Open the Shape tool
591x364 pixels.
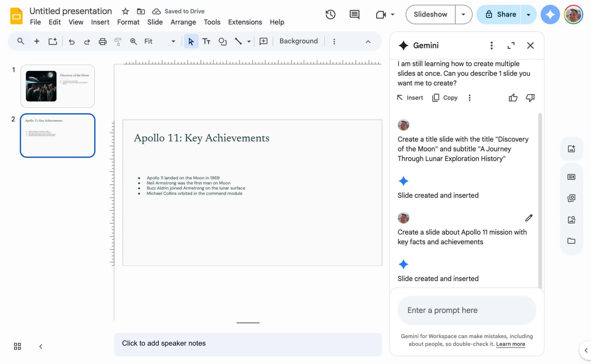coord(222,41)
